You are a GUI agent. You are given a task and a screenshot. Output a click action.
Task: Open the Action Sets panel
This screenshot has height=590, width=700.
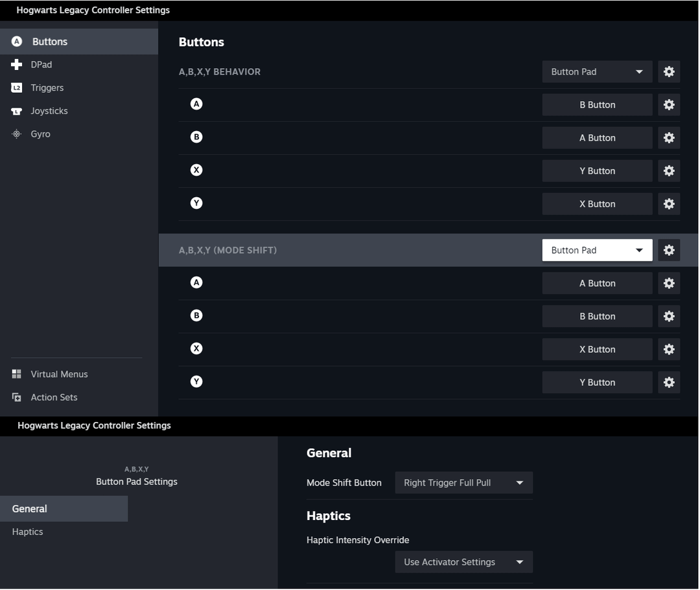click(54, 397)
